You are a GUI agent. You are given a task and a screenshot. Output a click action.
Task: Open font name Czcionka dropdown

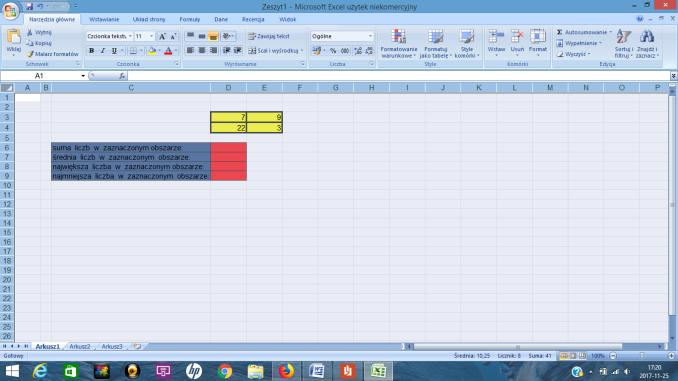(130, 36)
